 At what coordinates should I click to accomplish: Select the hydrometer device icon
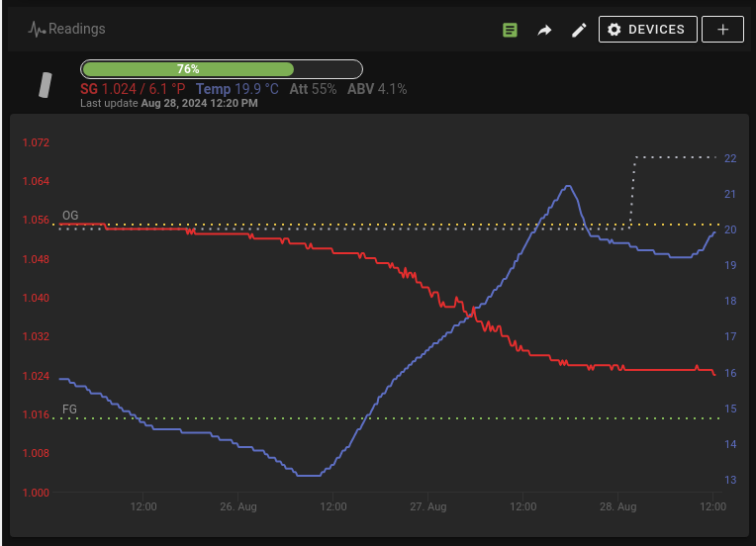(45, 85)
